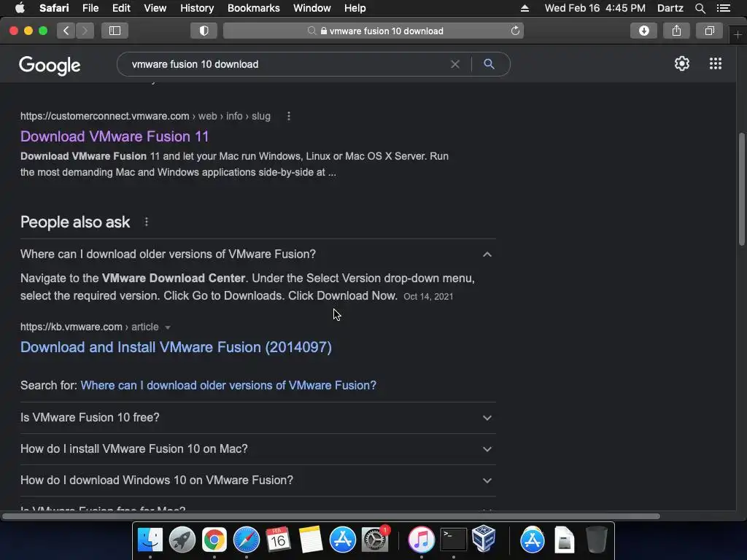Click into the Google search input field
This screenshot has width=747, height=560.
pos(286,64)
